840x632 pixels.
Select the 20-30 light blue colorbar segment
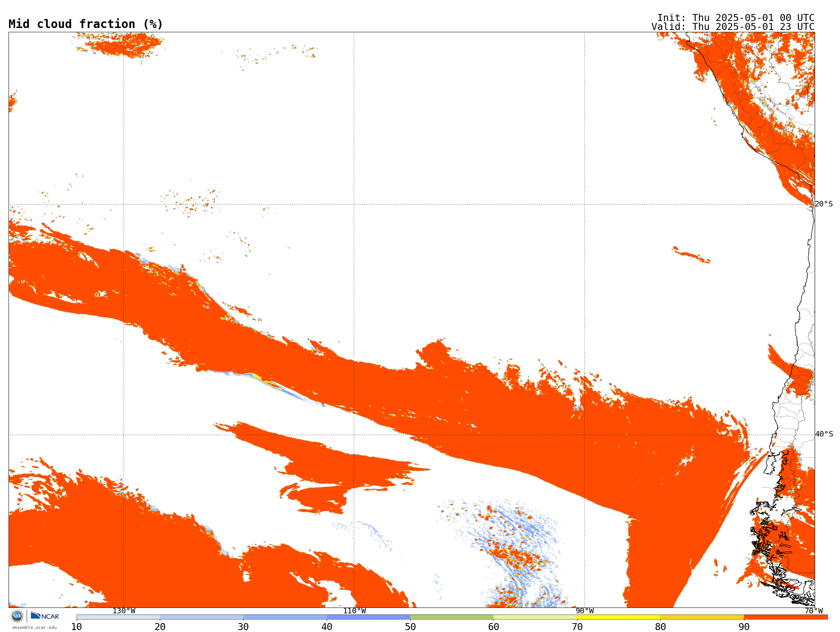point(201,617)
